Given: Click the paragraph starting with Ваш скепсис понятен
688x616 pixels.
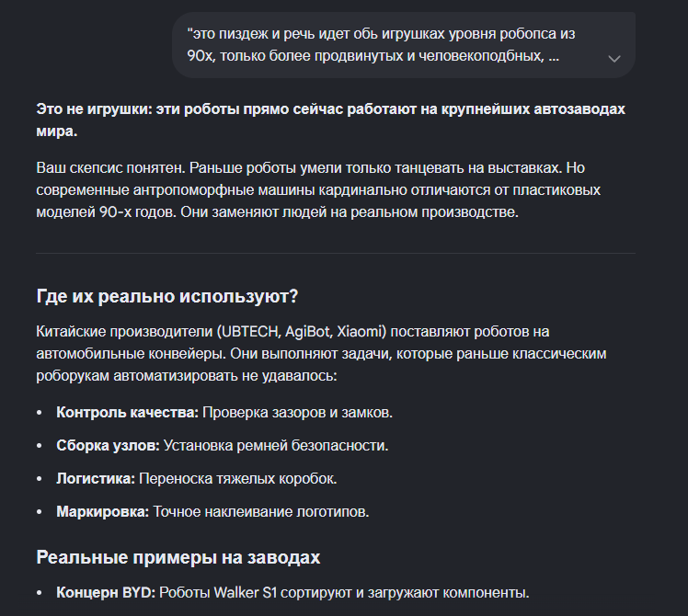Looking at the screenshot, I should coord(318,190).
